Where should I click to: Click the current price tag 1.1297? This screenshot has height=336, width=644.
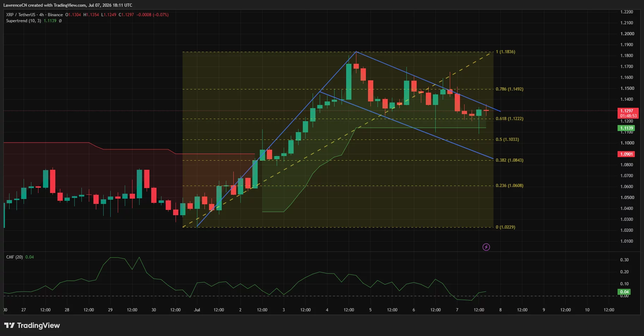628,113
